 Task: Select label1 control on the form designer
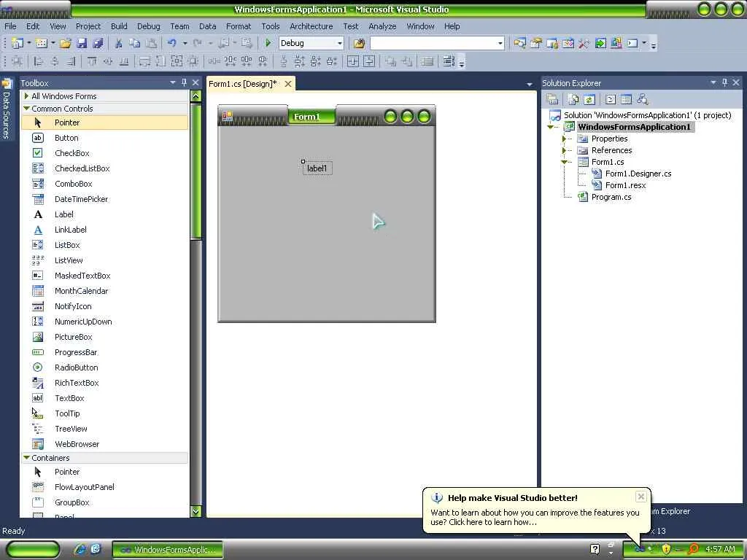tap(317, 168)
